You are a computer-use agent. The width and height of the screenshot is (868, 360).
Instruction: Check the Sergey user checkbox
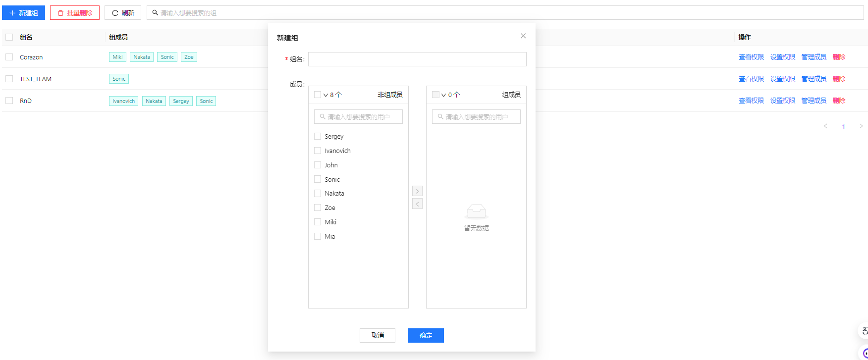[318, 136]
